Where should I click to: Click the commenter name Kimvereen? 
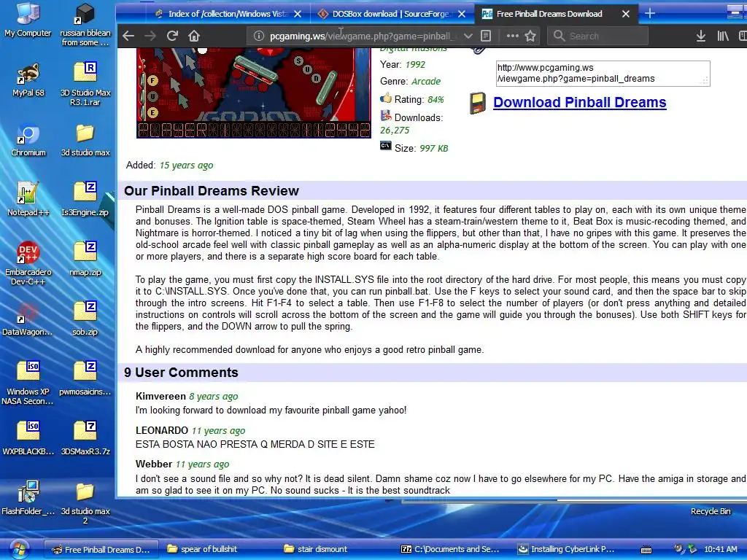pos(160,396)
